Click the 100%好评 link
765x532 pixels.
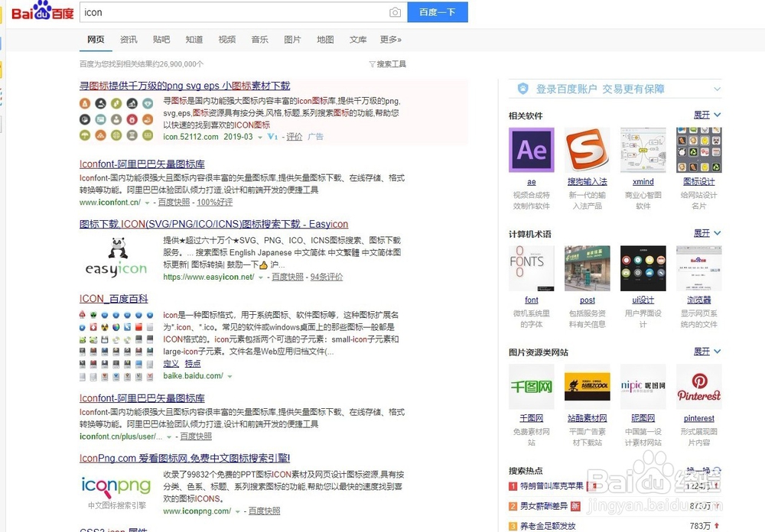(215, 203)
